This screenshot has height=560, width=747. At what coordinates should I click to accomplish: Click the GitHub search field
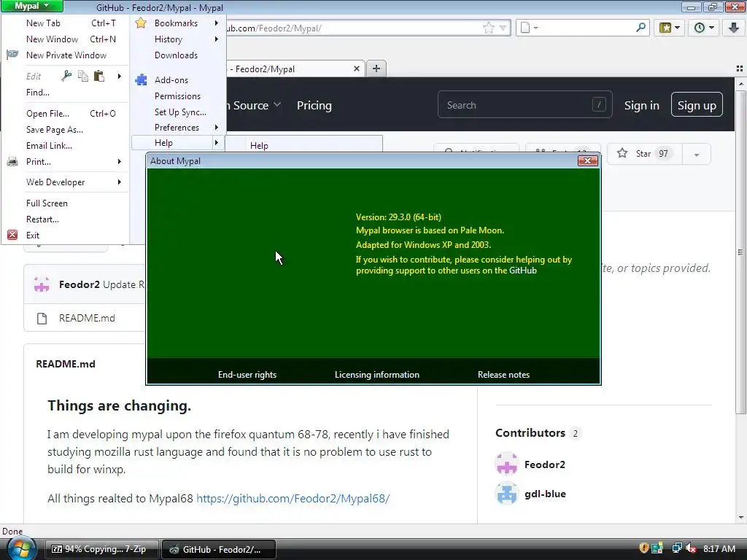click(x=525, y=105)
